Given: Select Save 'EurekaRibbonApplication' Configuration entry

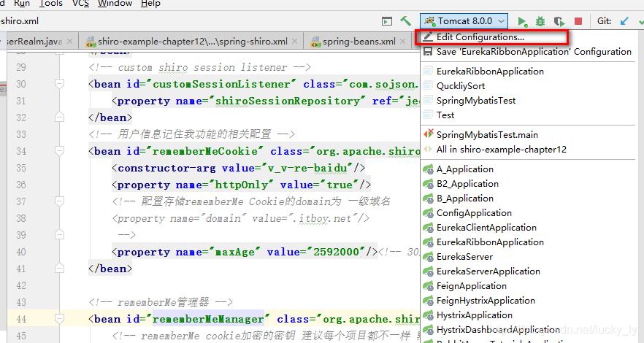Looking at the screenshot, I should (533, 52).
